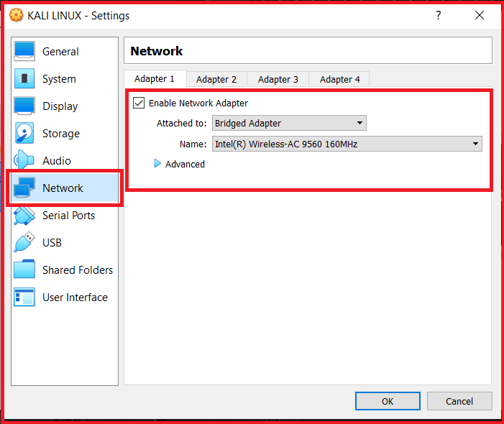Select Shared Folders category label
Image resolution: width=504 pixels, height=424 pixels.
(78, 269)
